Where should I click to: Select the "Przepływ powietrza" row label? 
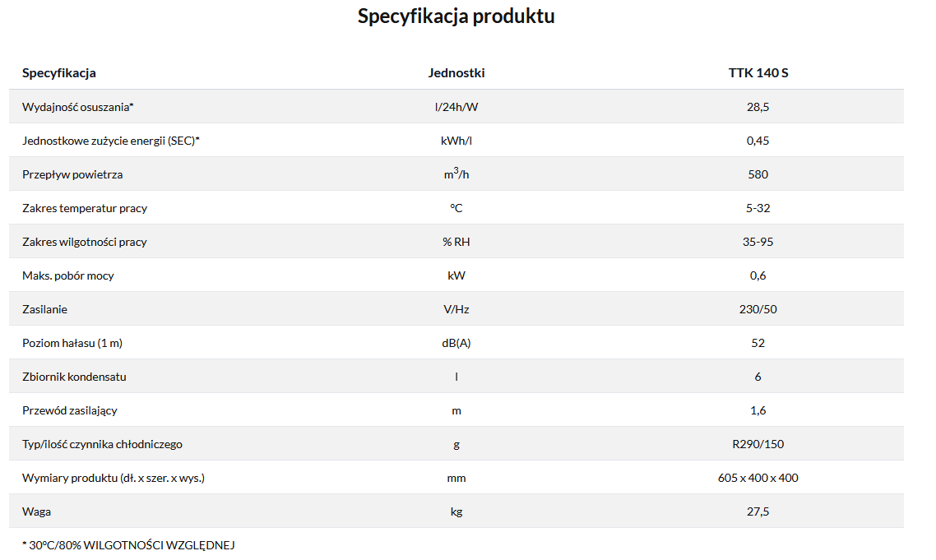72,174
